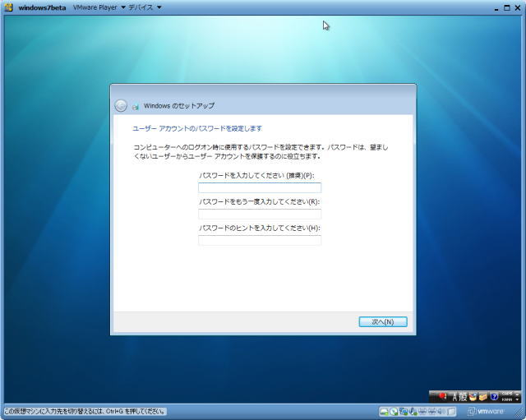Open the VMware Player menu

coord(99,7)
